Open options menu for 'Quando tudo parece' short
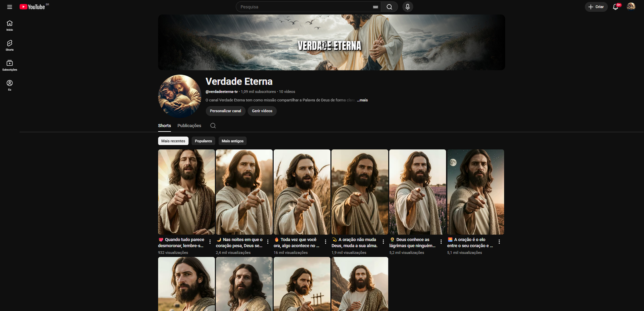644x311 pixels. pos(210,242)
